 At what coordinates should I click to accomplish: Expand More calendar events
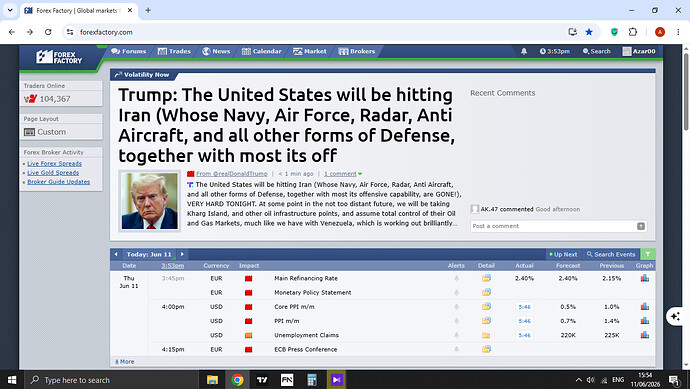125,362
